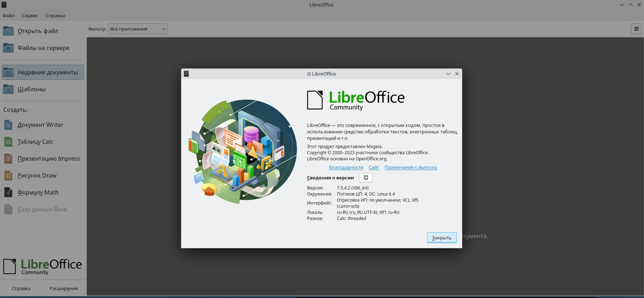The image size is (644, 298).
Task: Create a new Рисунок Draw
Action: pyautogui.click(x=43, y=175)
